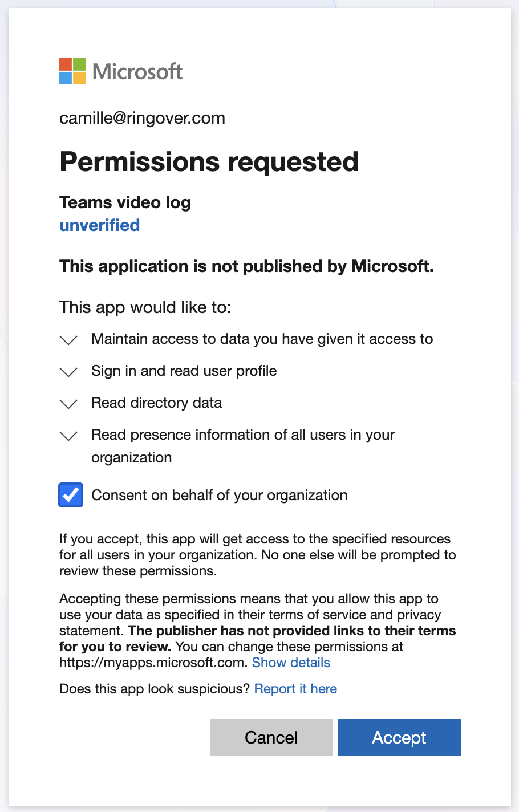Viewport: 519px width, 812px height.
Task: Open the unverified publisher link
Action: point(99,225)
